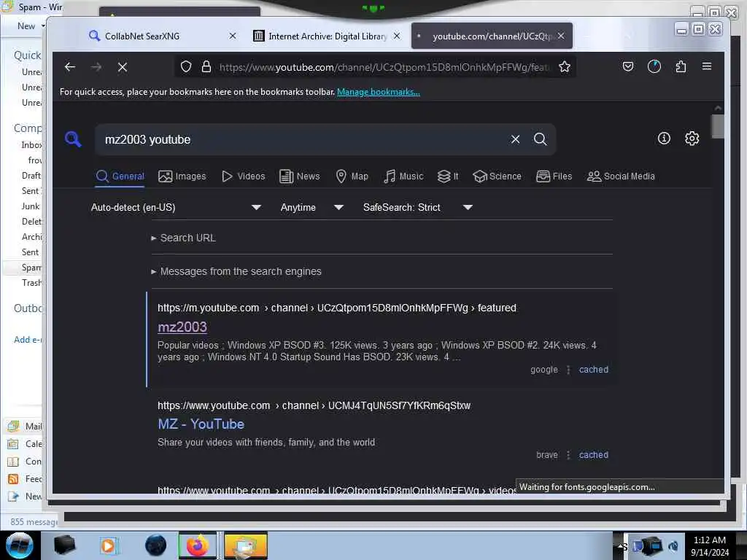Select the General search category
This screenshot has width=747, height=560.
pos(120,176)
